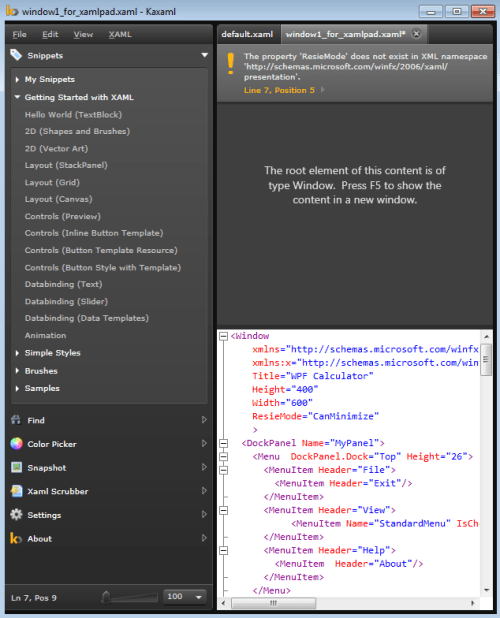
Task: Expand the About panel arrow
Action: (204, 538)
